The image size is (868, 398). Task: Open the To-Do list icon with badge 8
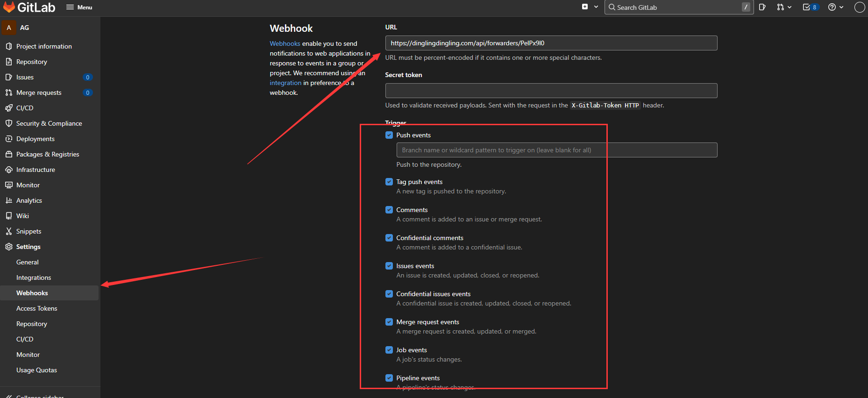(x=811, y=7)
